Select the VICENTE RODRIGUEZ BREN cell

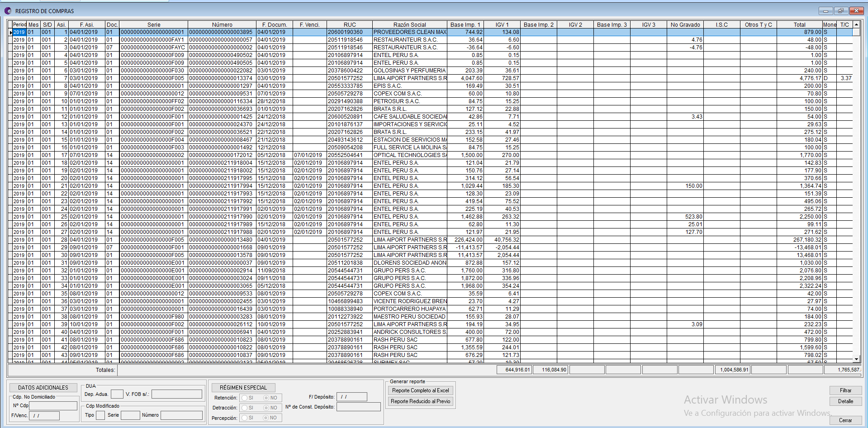410,301
